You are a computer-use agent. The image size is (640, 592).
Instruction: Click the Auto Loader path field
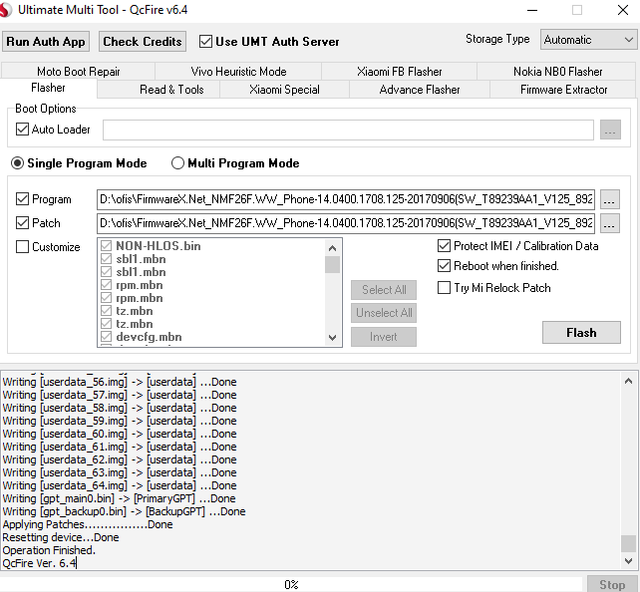coord(348,130)
